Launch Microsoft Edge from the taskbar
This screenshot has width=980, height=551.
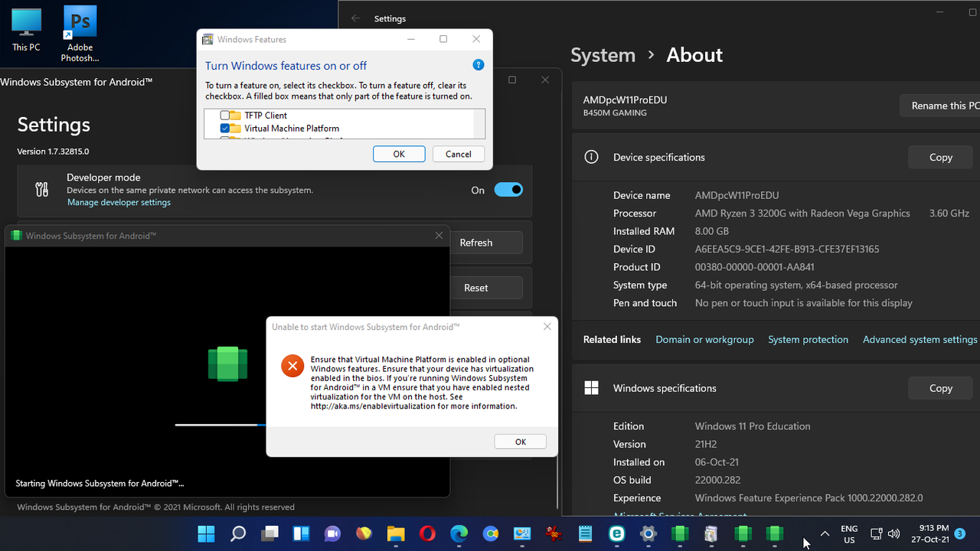459,533
